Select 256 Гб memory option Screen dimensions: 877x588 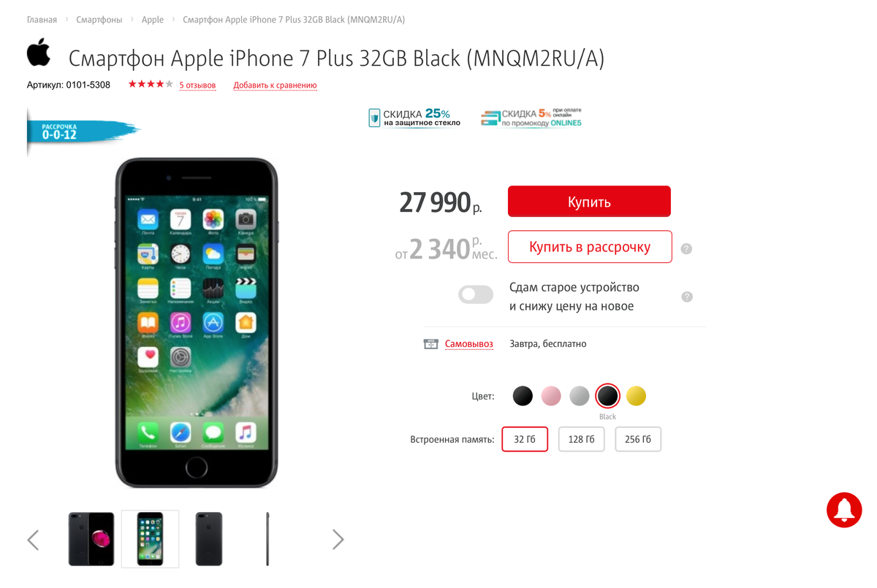(638, 439)
